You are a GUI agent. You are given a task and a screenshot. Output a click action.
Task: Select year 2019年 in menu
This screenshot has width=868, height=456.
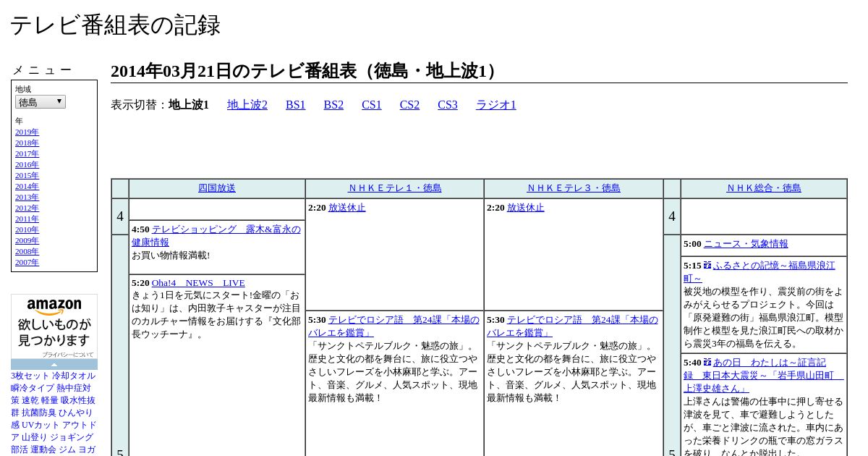(x=27, y=132)
